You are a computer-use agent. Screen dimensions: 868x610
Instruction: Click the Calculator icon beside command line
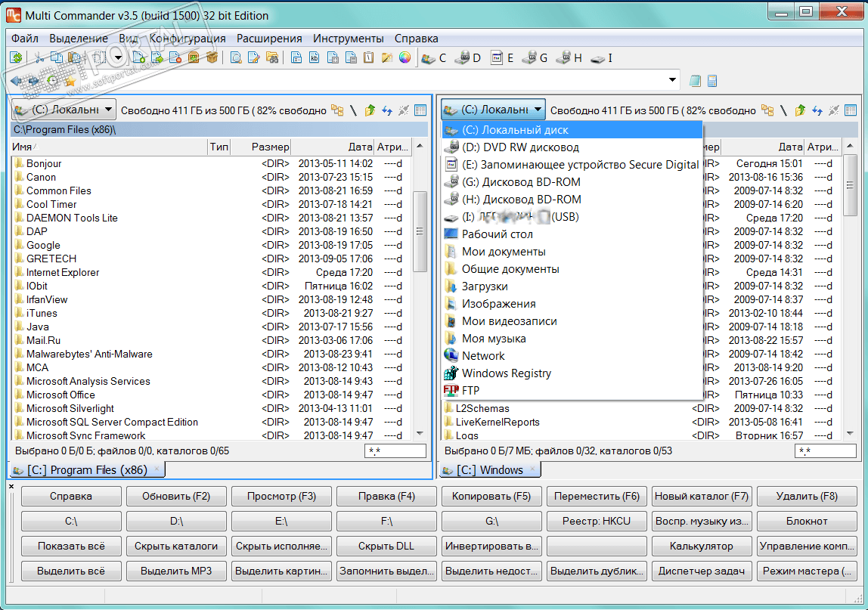[712, 81]
